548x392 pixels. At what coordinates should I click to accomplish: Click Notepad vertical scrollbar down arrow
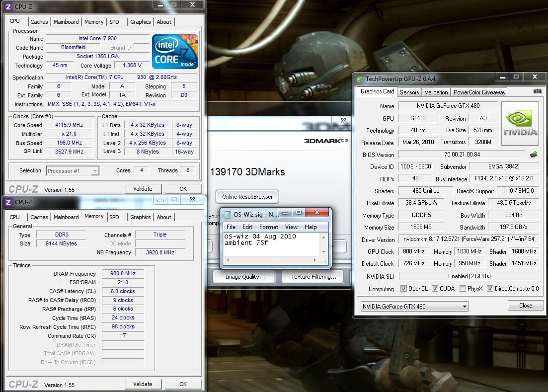tap(323, 251)
